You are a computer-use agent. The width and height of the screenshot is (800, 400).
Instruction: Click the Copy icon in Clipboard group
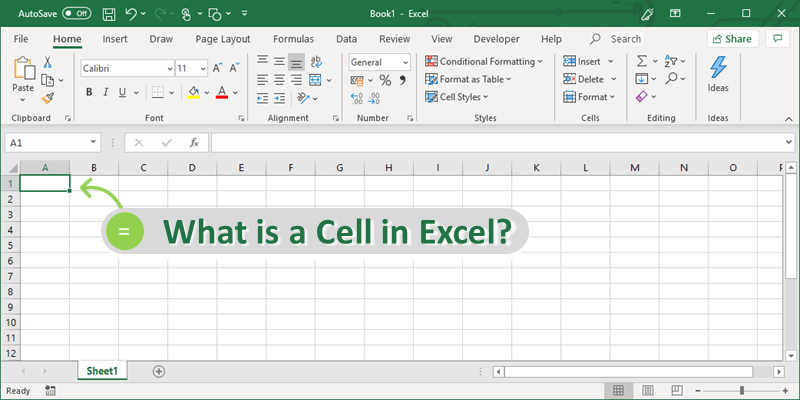point(47,80)
